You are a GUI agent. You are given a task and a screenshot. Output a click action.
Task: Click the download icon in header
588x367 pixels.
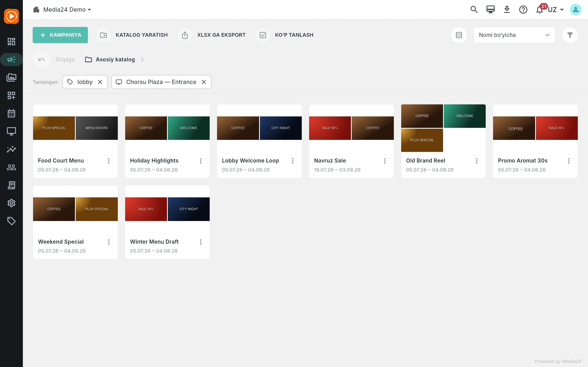pos(507,10)
